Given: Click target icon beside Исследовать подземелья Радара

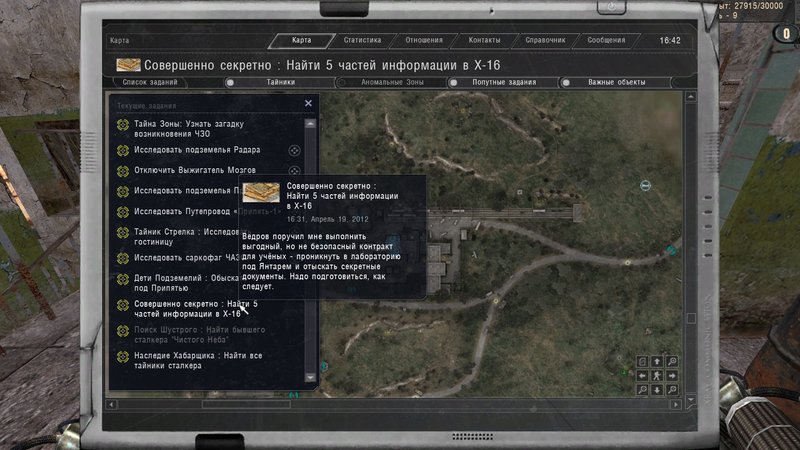Looking at the screenshot, I should pos(294,150).
